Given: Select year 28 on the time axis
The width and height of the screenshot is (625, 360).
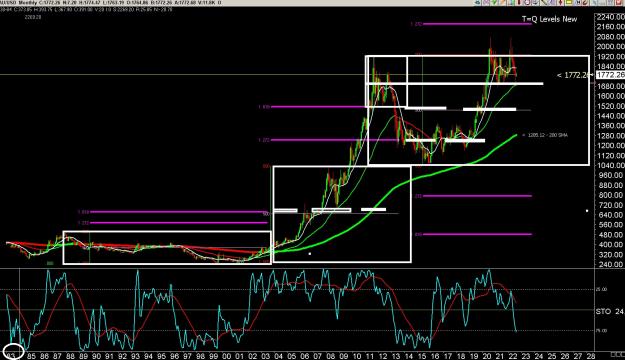Looking at the screenshot, I should (591, 356).
